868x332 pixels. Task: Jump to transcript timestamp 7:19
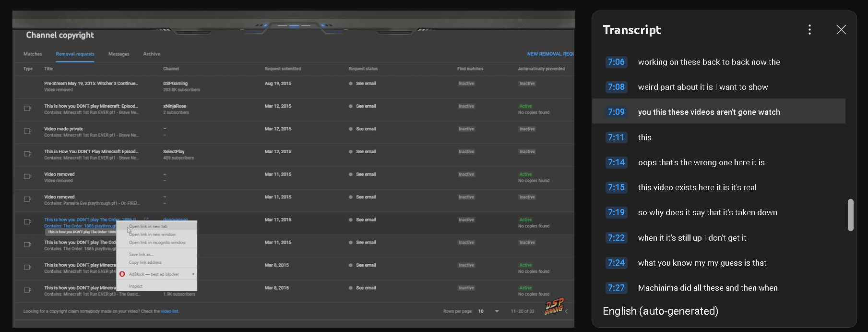click(x=616, y=212)
